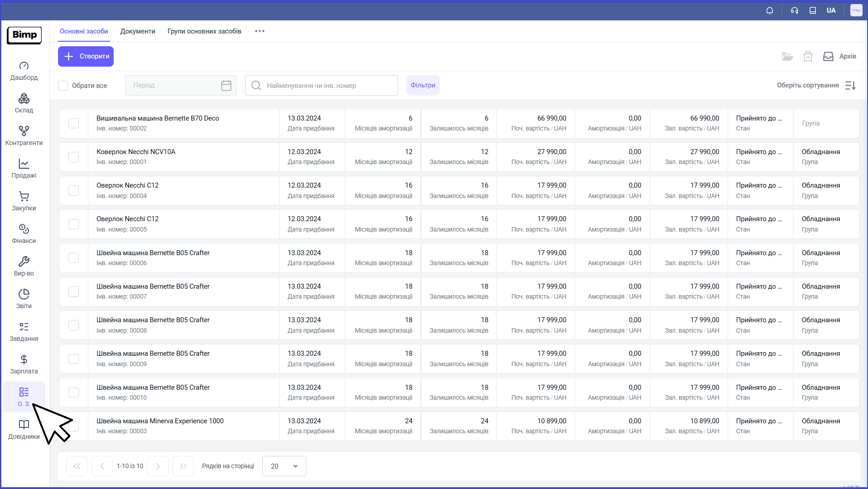The width and height of the screenshot is (868, 489).
Task: Select the Коверлок Necchi NCV10A row checkbox
Action: click(x=73, y=157)
